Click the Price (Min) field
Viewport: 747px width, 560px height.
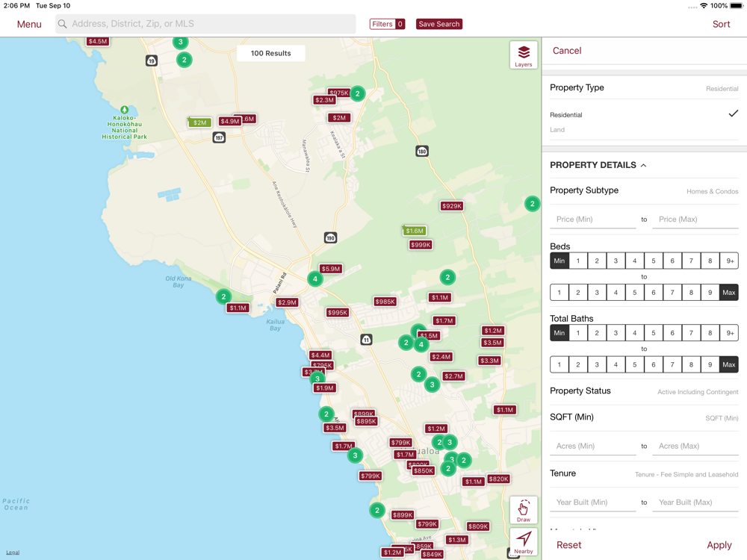(x=592, y=220)
